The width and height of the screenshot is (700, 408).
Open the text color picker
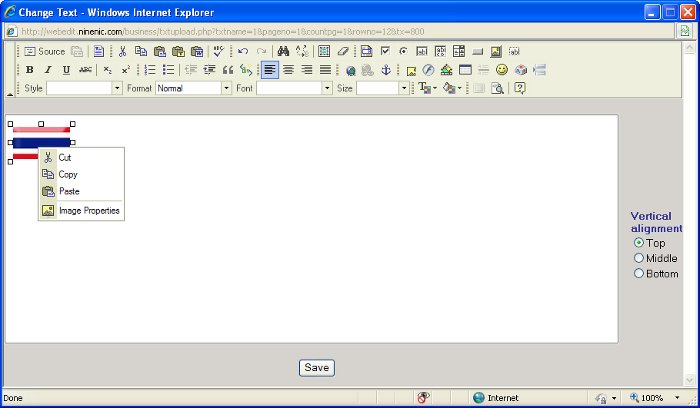click(426, 88)
